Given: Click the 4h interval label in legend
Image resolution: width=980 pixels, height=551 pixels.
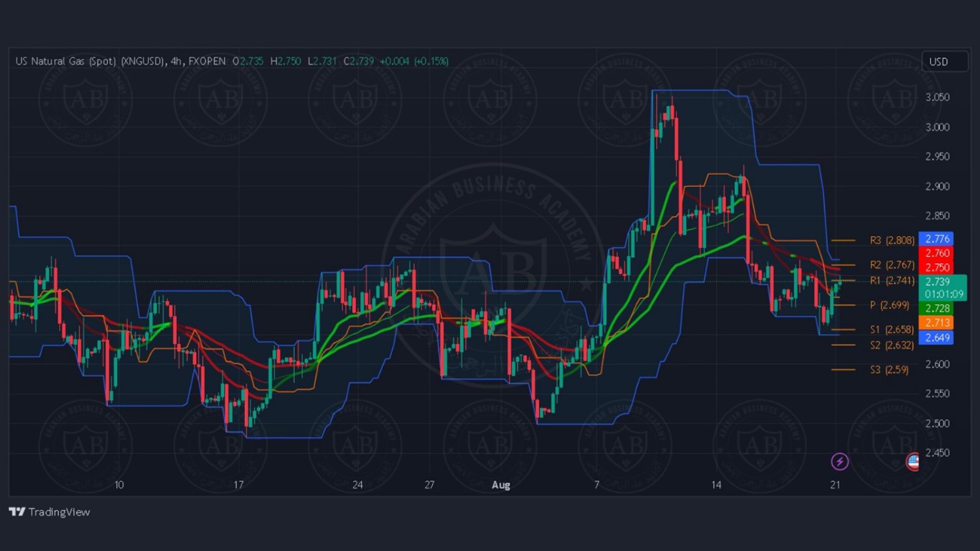Looking at the screenshot, I should coord(176,61).
